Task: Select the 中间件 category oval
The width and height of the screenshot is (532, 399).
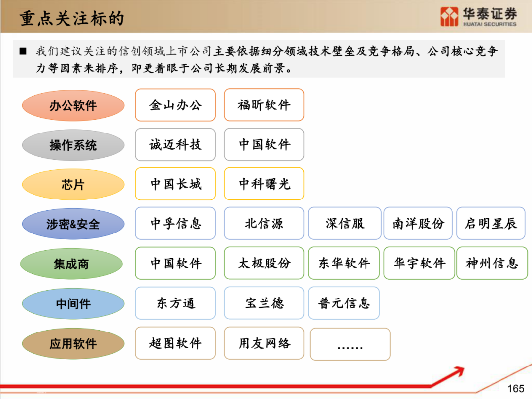Action: [73, 303]
